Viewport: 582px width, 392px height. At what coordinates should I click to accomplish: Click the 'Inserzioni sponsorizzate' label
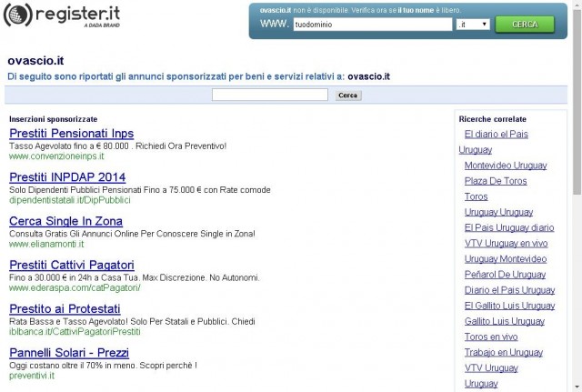pyautogui.click(x=53, y=119)
